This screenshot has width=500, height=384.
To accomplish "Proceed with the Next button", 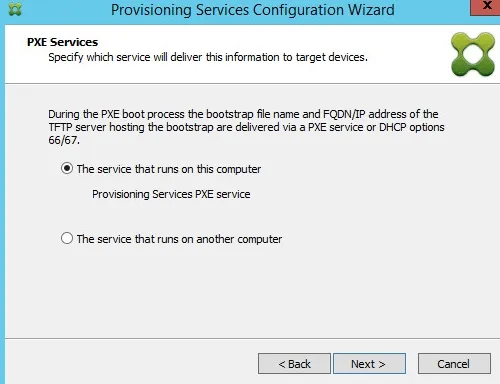I will [x=369, y=364].
